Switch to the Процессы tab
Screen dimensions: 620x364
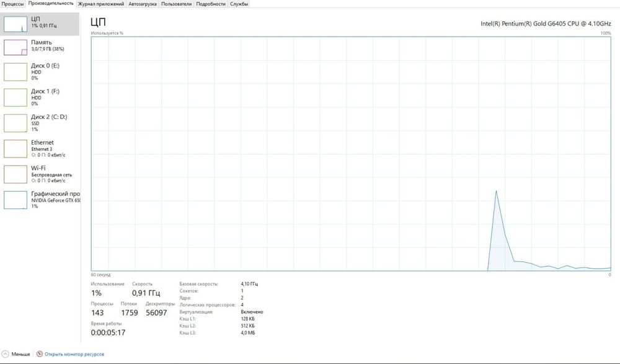(12, 4)
